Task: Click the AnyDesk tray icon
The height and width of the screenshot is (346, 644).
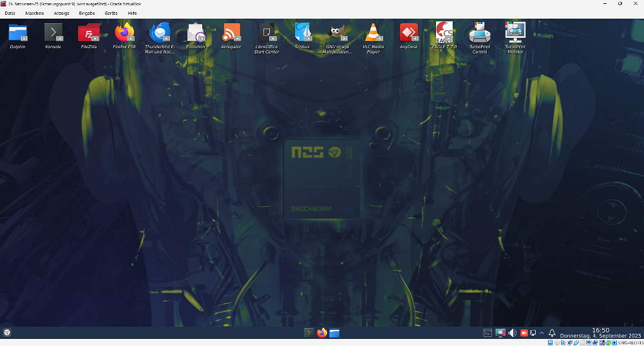Action: click(524, 332)
